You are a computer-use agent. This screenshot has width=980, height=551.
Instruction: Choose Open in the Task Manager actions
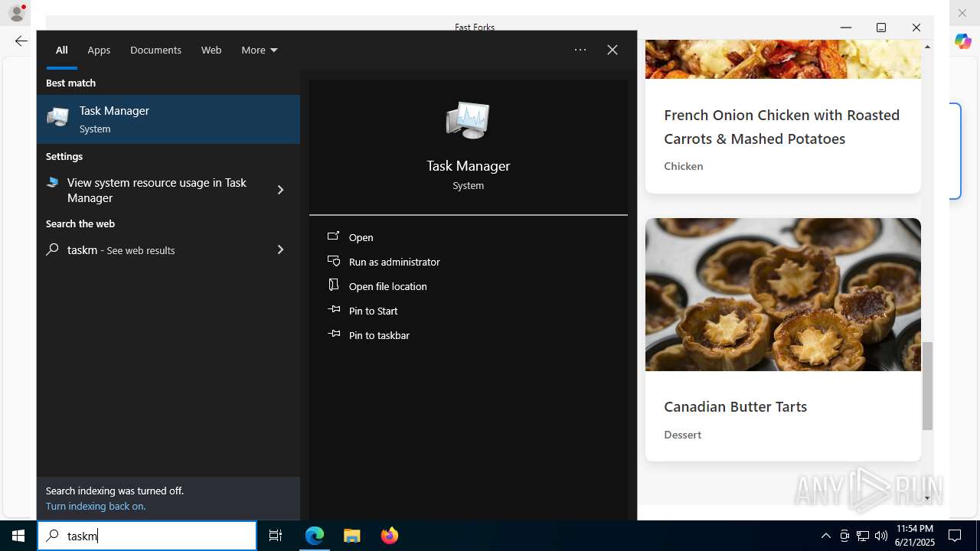[361, 237]
